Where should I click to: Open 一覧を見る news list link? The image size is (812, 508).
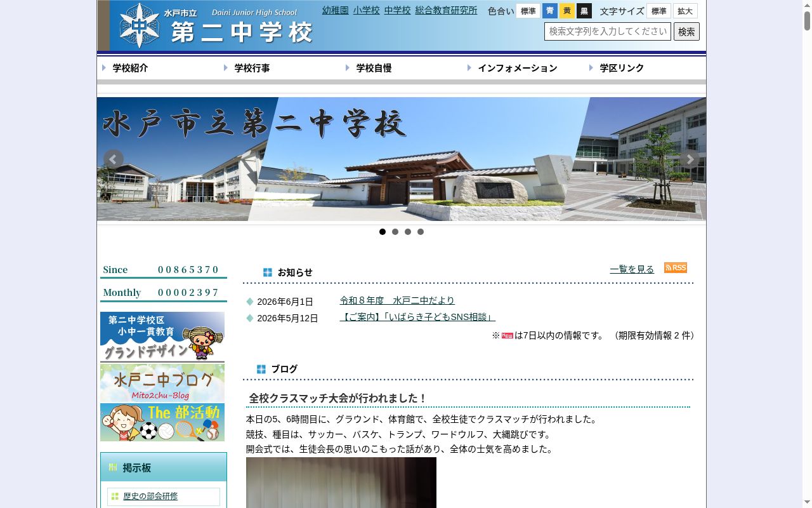click(x=632, y=269)
